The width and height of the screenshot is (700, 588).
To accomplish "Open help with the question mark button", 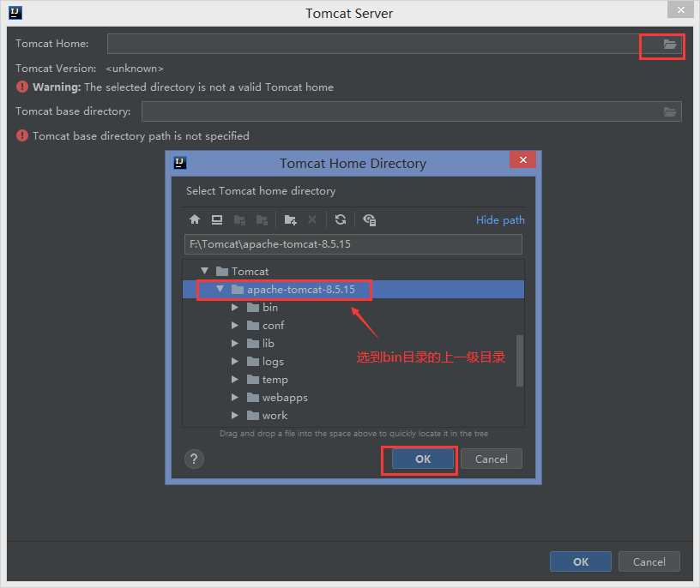I will pos(194,459).
